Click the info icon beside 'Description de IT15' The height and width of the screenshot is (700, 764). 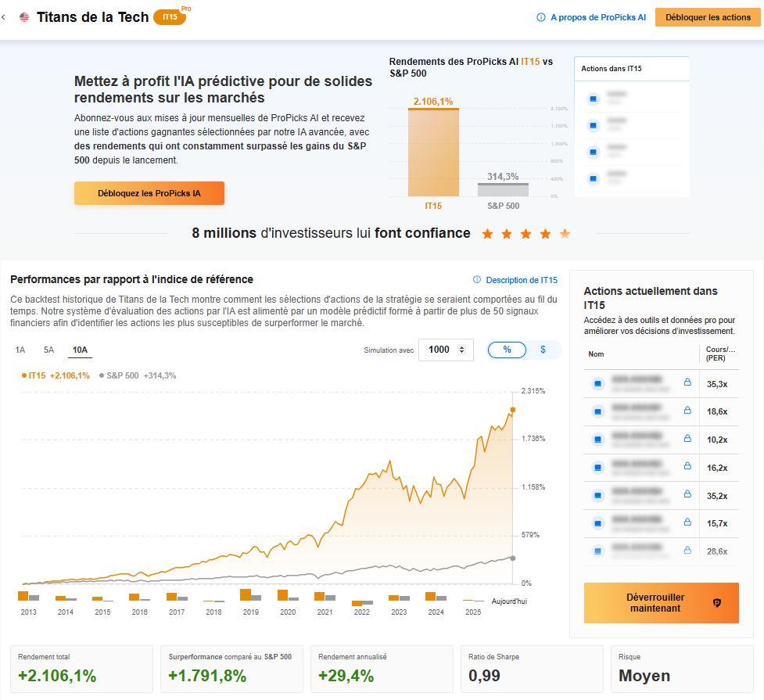click(477, 280)
